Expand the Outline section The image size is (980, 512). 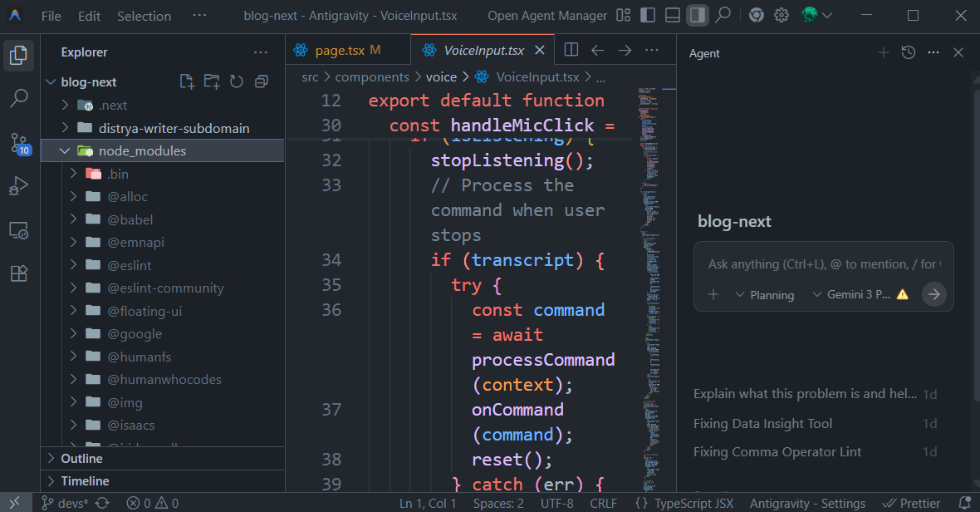click(x=163, y=458)
